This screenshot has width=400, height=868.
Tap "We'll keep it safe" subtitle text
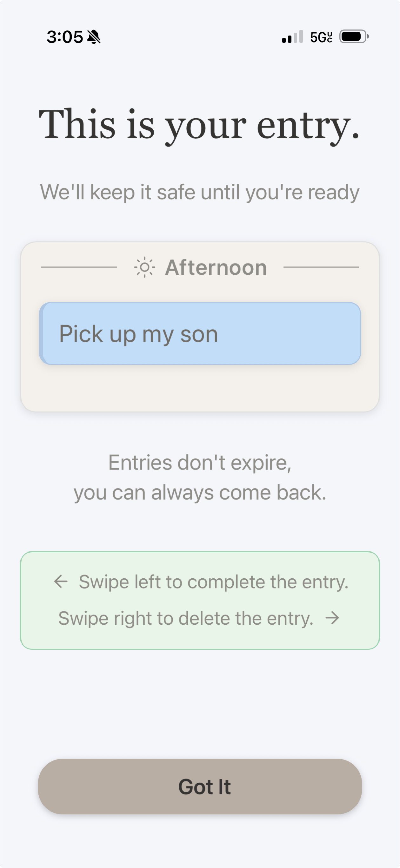pos(200,192)
